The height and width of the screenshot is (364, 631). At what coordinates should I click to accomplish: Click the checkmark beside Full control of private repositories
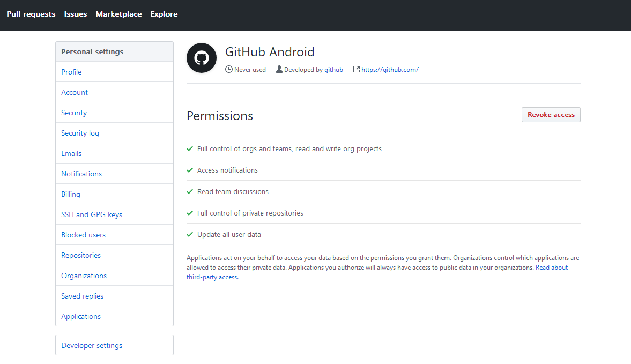(190, 213)
